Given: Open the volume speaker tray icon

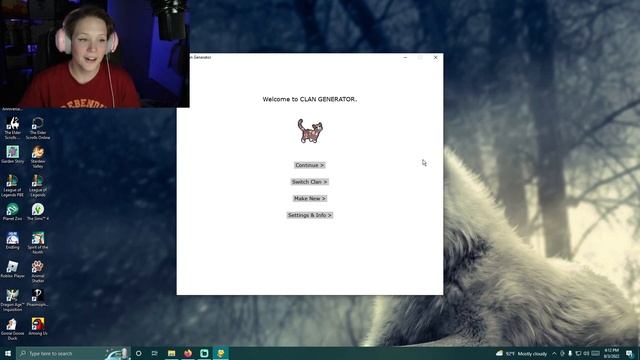Looking at the screenshot, I should pyautogui.click(x=586, y=353).
